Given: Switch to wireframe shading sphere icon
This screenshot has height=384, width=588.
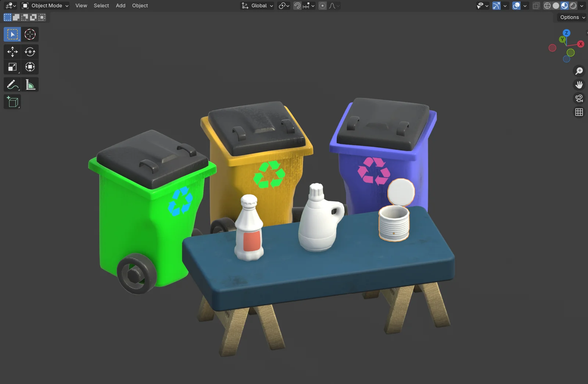Looking at the screenshot, I should tap(547, 6).
